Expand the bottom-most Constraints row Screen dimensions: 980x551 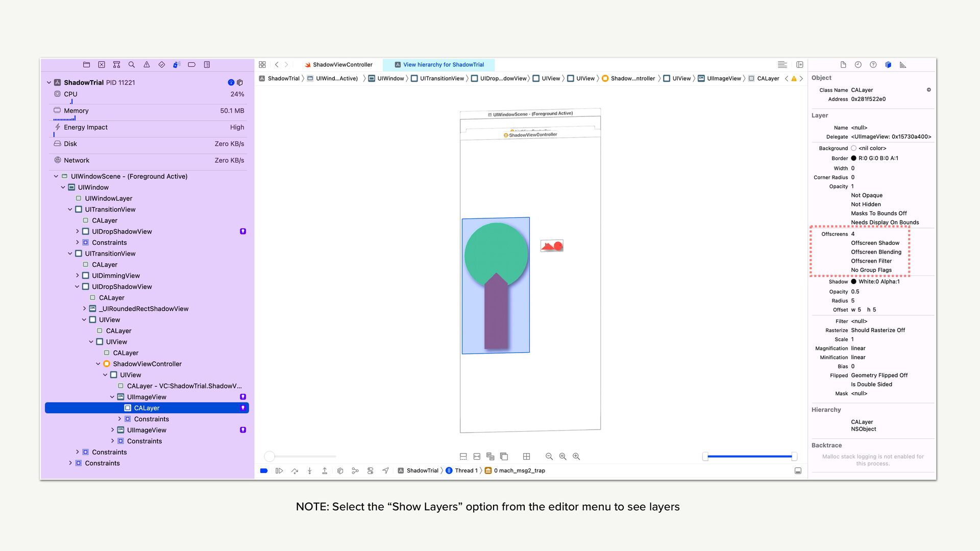(x=70, y=463)
